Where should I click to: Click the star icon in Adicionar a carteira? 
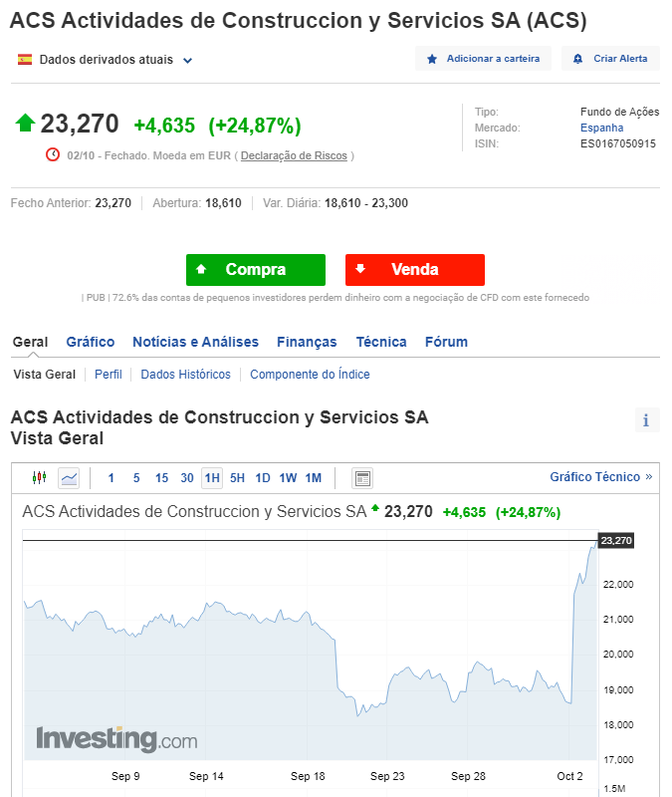pyautogui.click(x=432, y=59)
